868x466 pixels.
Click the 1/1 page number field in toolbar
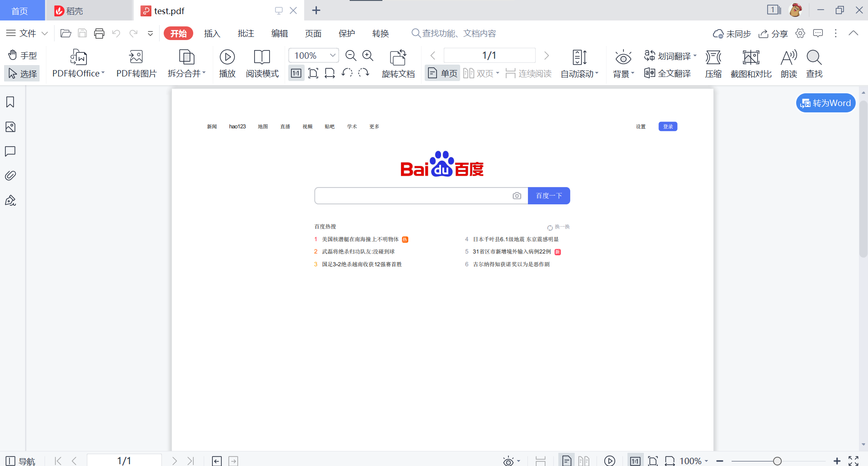tap(489, 56)
